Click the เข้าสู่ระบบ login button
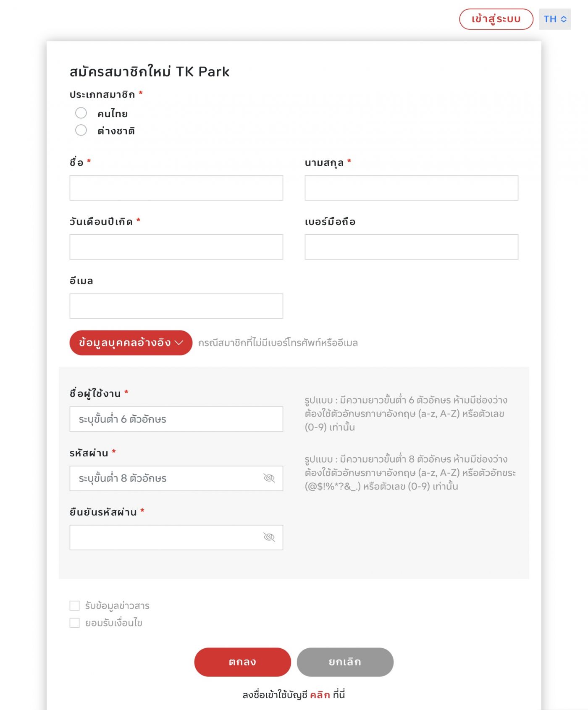Viewport: 588px width, 710px height. pos(496,19)
